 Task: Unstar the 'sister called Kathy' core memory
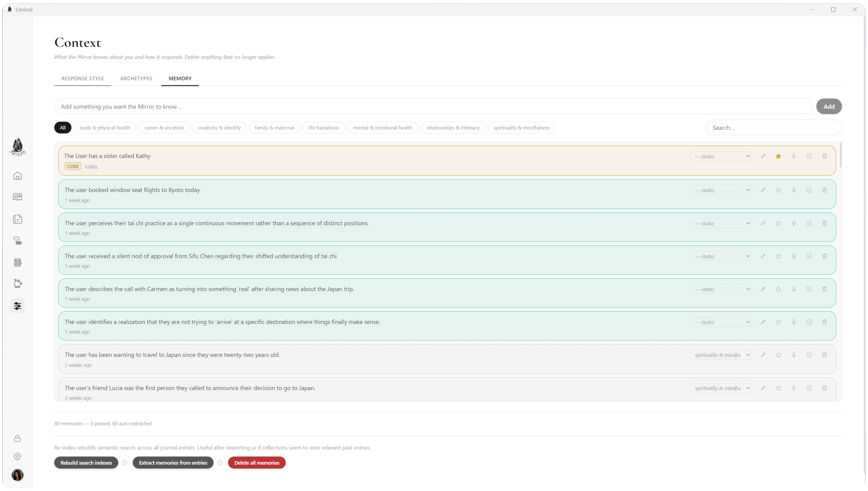pos(778,156)
